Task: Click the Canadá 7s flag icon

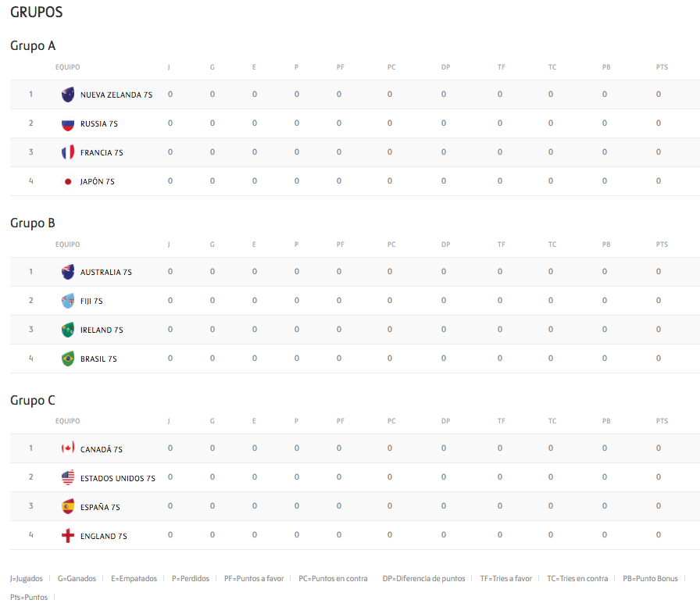Action: 68,448
